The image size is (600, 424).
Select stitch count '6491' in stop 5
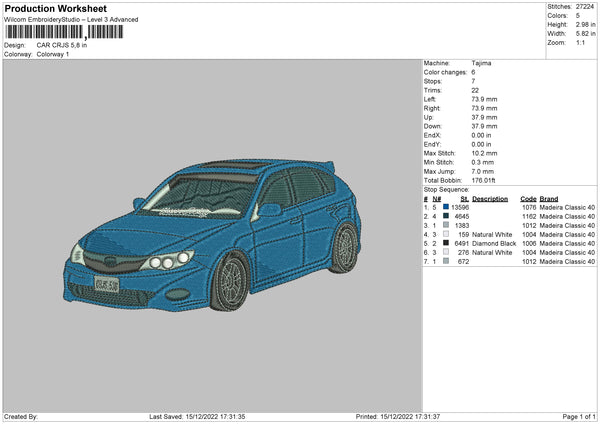tap(462, 243)
